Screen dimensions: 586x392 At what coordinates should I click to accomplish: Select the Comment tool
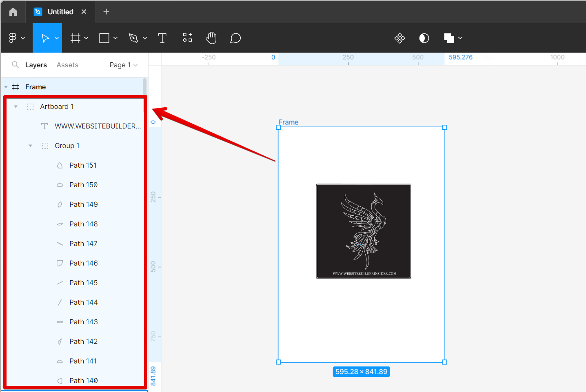[235, 38]
